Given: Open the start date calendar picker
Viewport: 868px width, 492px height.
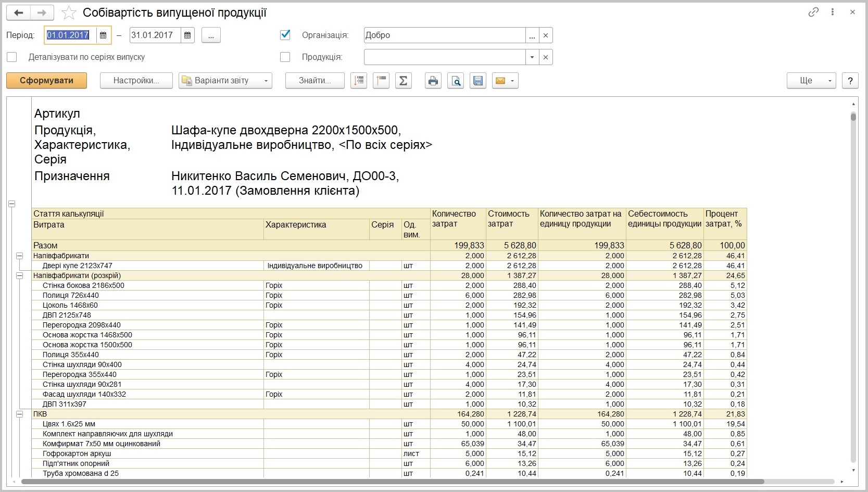Looking at the screenshot, I should (103, 35).
